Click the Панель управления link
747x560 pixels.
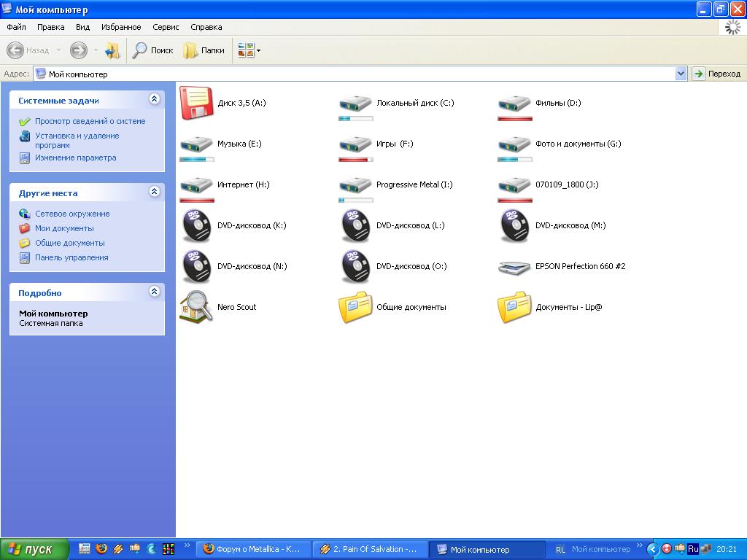[71, 257]
